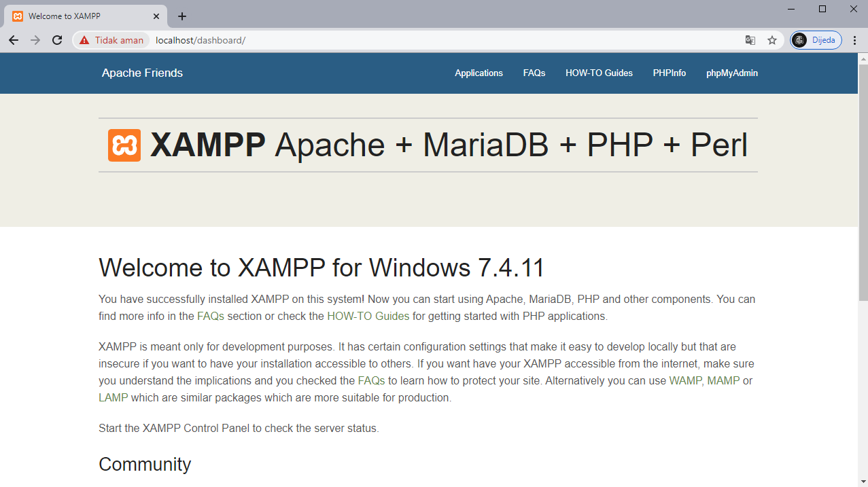Follow the FAQs link in first paragraph

click(211, 317)
